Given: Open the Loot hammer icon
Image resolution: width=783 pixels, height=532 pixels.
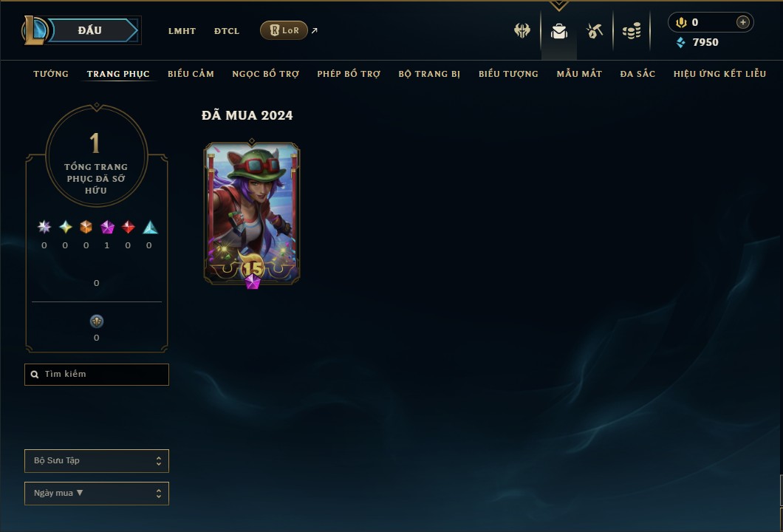Looking at the screenshot, I should point(594,31).
